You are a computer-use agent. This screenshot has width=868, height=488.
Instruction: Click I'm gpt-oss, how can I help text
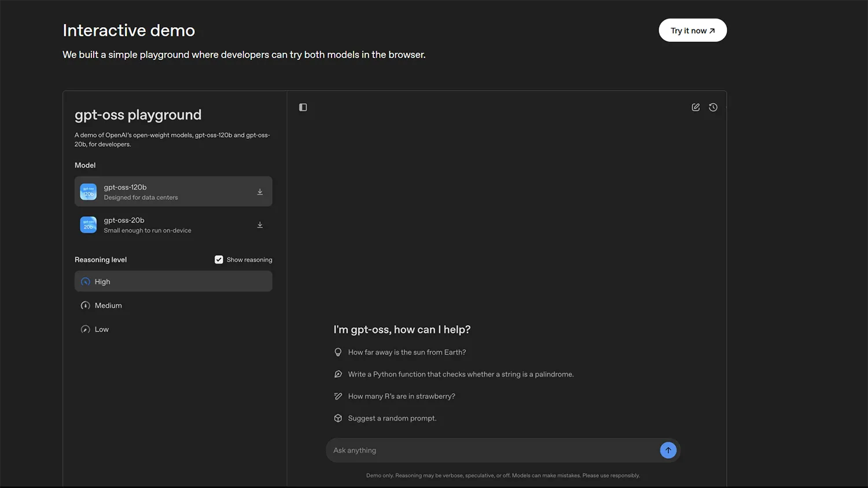(x=402, y=330)
